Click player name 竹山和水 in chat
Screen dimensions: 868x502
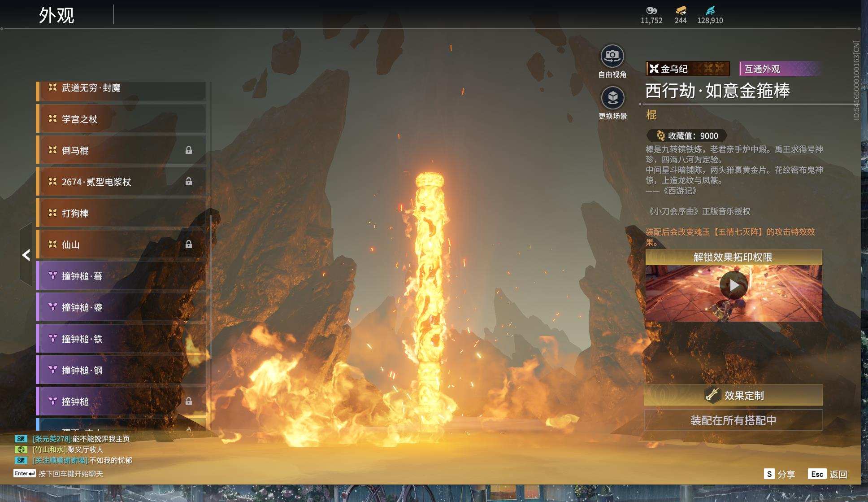49,450
